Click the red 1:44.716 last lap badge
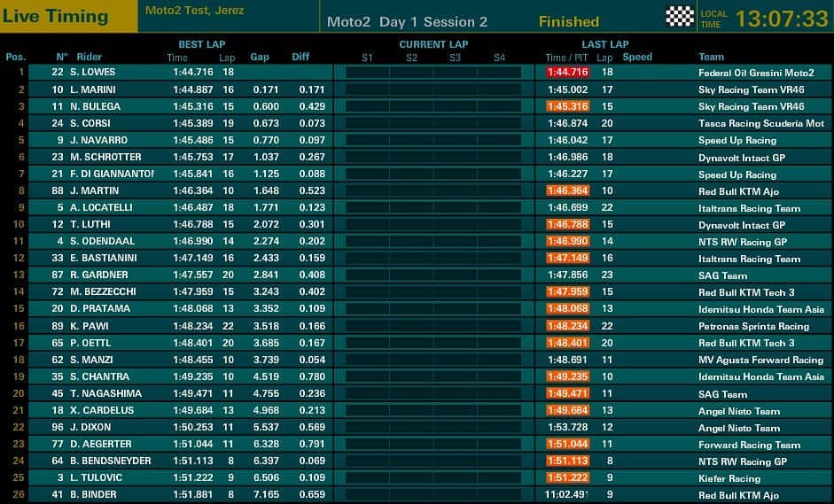The image size is (834, 504). point(567,73)
